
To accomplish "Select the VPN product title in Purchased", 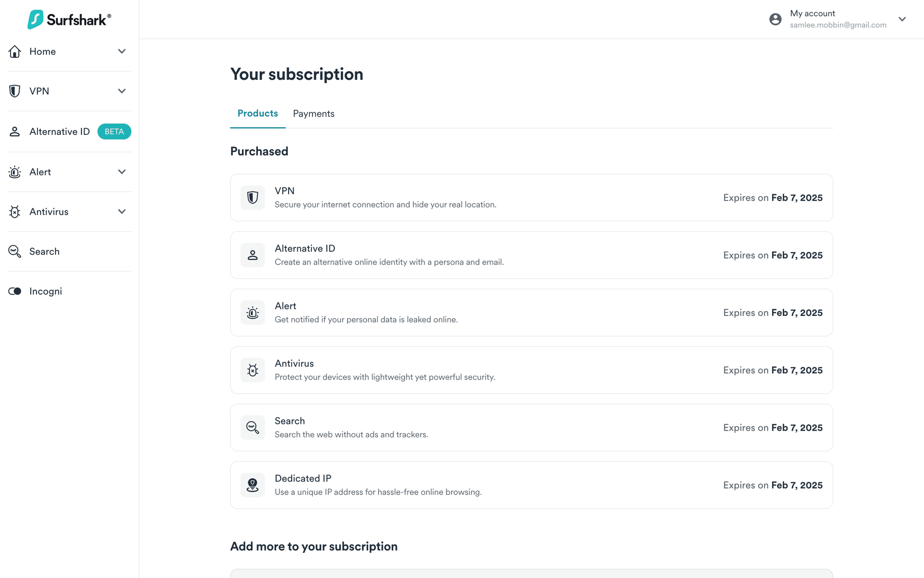I will tap(284, 191).
